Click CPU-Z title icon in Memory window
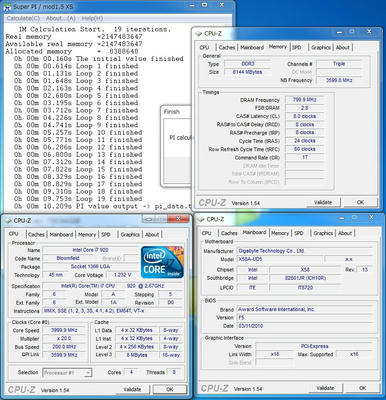The height and width of the screenshot is (400, 386). pos(199,34)
